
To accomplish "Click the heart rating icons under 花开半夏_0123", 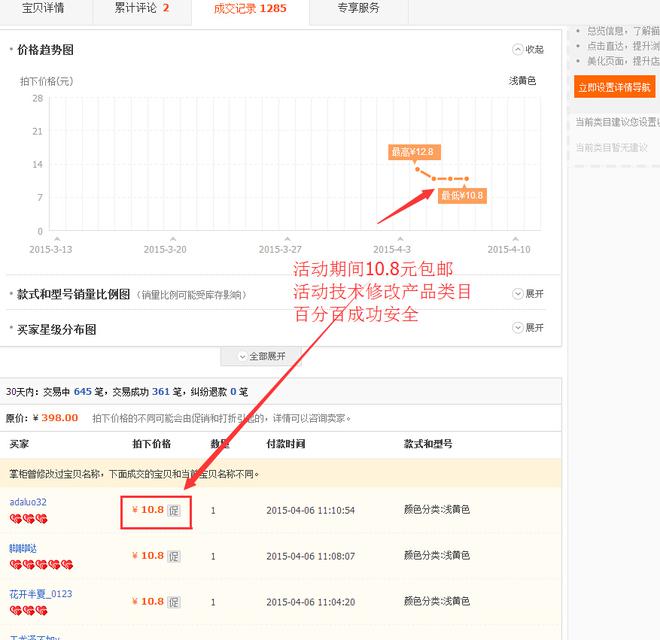I will (x=29, y=610).
